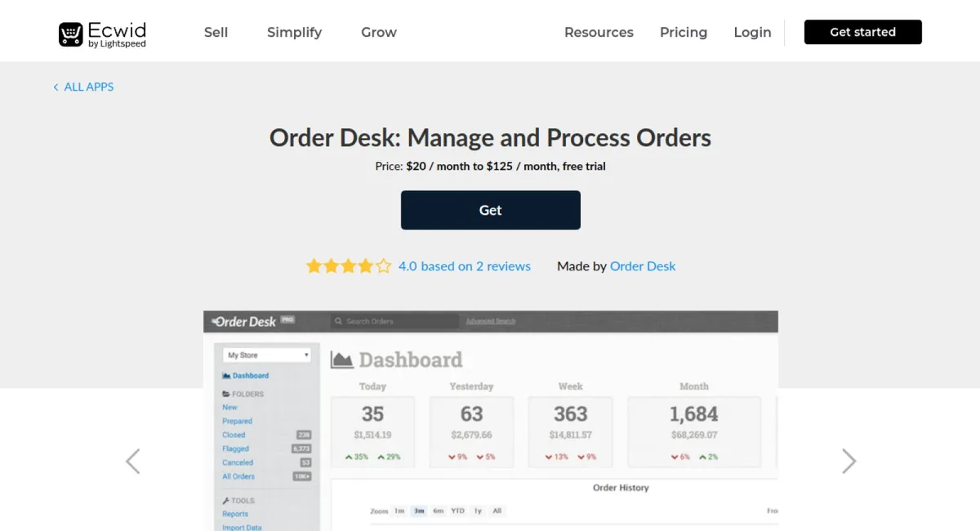Click the Tools wrench icon in the sidebar
This screenshot has width=980, height=531.
226,500
